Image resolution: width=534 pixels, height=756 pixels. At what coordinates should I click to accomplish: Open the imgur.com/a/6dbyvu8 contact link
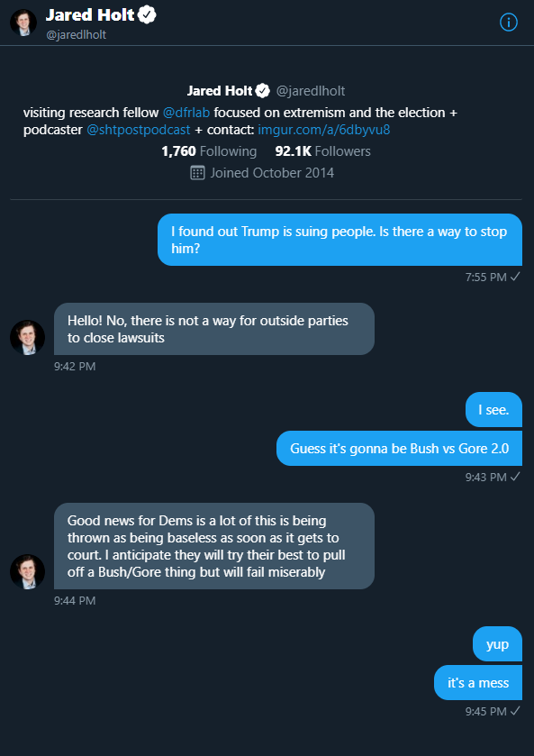(323, 130)
